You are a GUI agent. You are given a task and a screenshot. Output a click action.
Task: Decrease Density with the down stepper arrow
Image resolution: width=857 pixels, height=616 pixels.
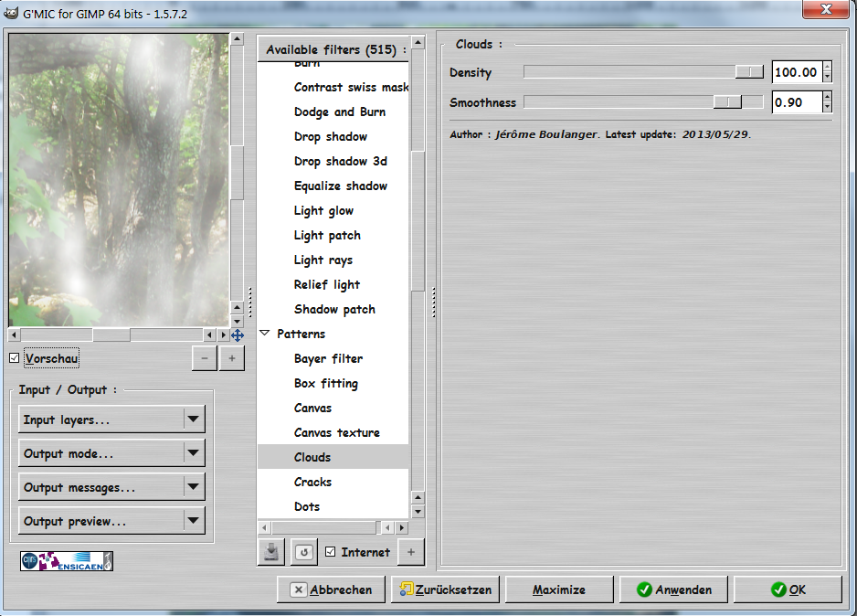(828, 78)
